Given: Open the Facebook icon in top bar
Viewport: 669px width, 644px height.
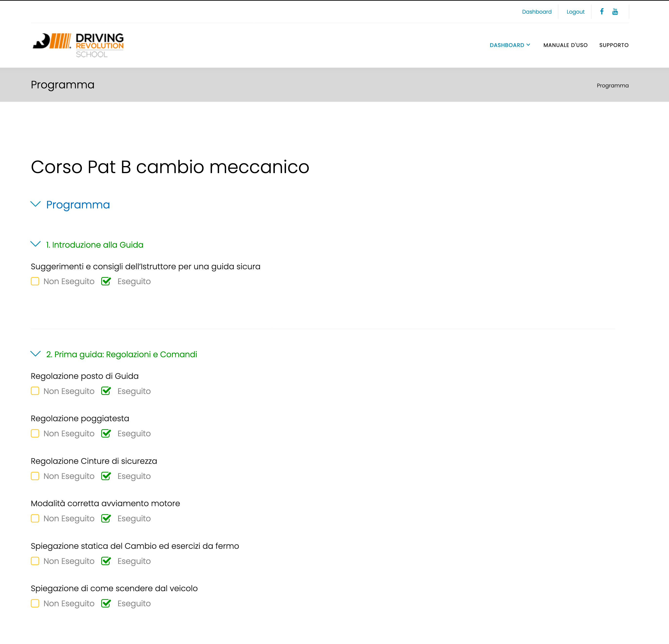Looking at the screenshot, I should (602, 12).
